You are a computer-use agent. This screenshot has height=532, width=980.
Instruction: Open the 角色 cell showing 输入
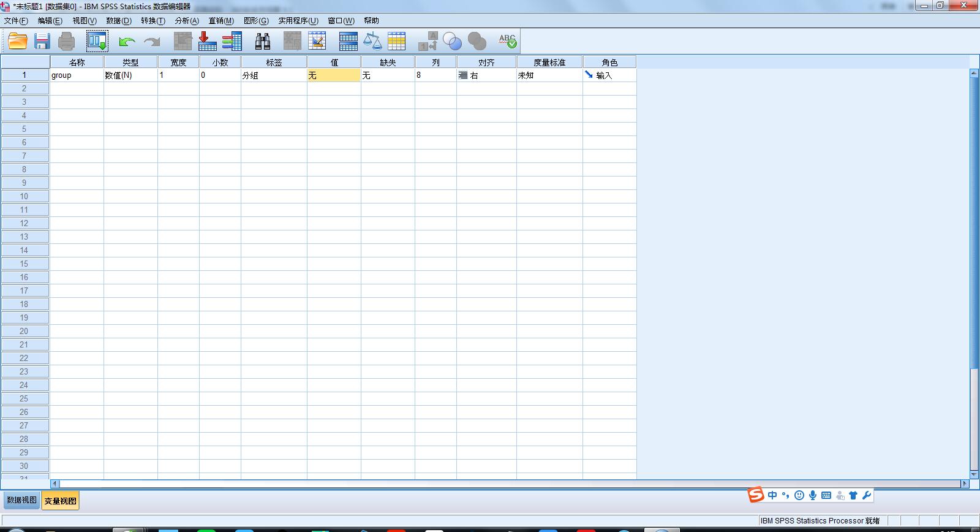pos(609,75)
